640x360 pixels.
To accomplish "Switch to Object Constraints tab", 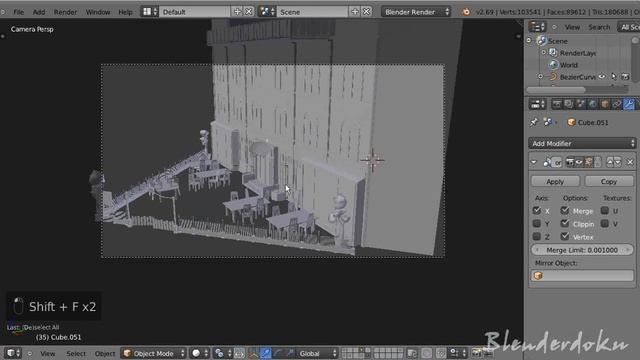I will [x=617, y=104].
